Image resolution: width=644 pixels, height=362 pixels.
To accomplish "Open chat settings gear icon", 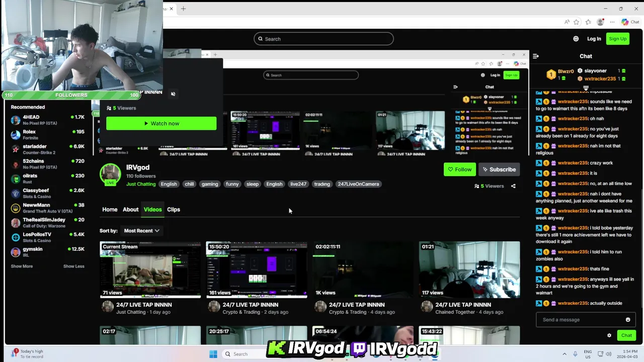I will tap(609, 335).
